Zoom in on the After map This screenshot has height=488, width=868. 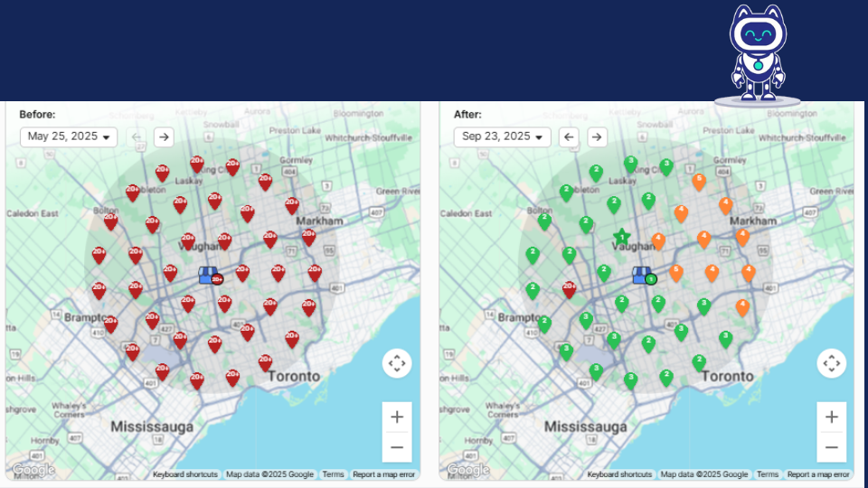832,417
